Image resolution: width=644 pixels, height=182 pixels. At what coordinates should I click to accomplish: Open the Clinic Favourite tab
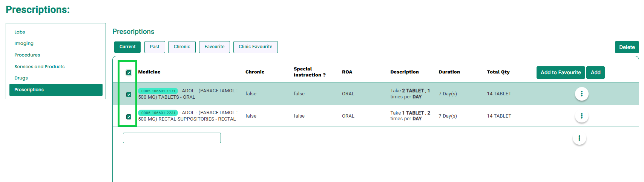pos(255,47)
